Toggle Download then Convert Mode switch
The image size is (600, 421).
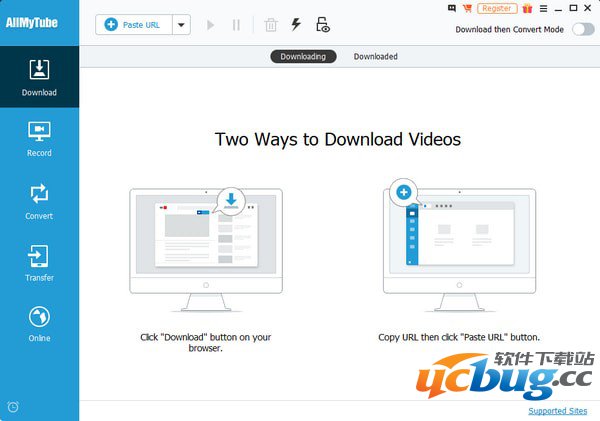point(582,29)
